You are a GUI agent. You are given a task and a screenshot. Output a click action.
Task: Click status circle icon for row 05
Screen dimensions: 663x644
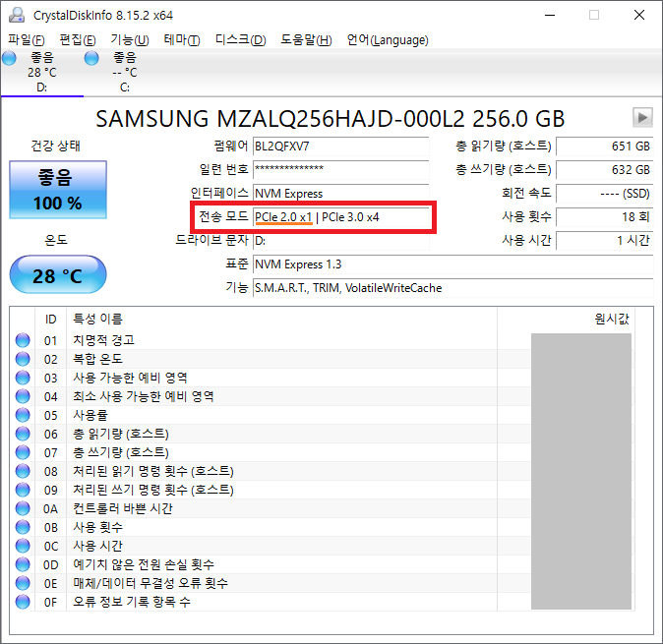[23, 415]
